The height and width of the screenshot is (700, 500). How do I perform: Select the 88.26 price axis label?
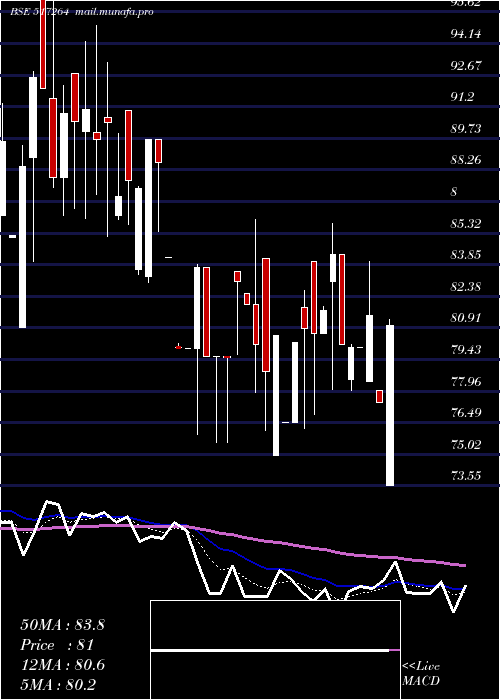click(466, 160)
